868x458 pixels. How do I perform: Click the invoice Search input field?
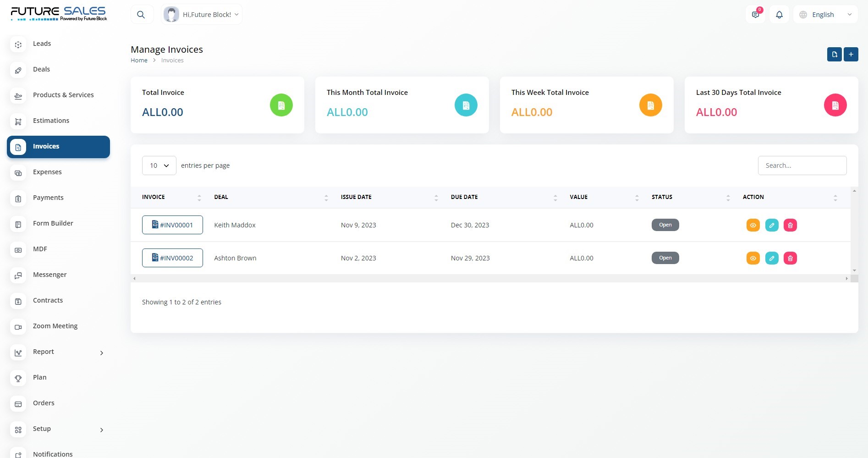(x=802, y=166)
